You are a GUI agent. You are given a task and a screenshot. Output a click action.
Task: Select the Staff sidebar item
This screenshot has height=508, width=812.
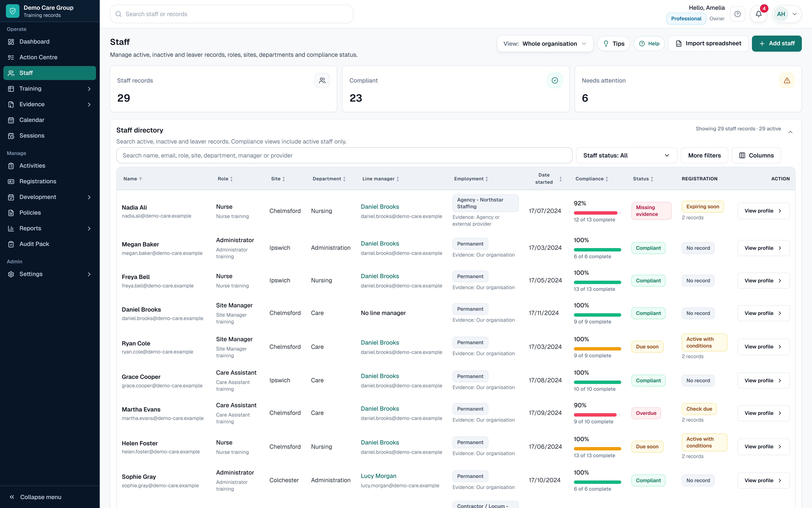point(50,73)
